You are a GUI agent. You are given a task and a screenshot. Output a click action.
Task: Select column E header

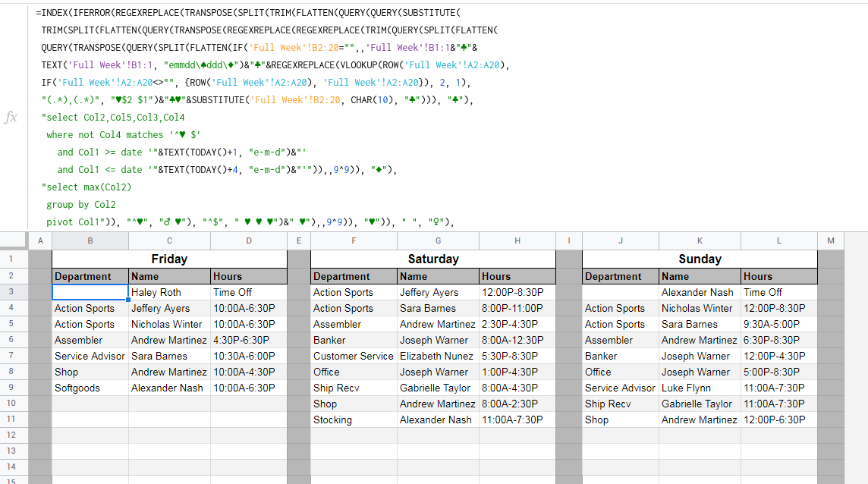click(299, 240)
